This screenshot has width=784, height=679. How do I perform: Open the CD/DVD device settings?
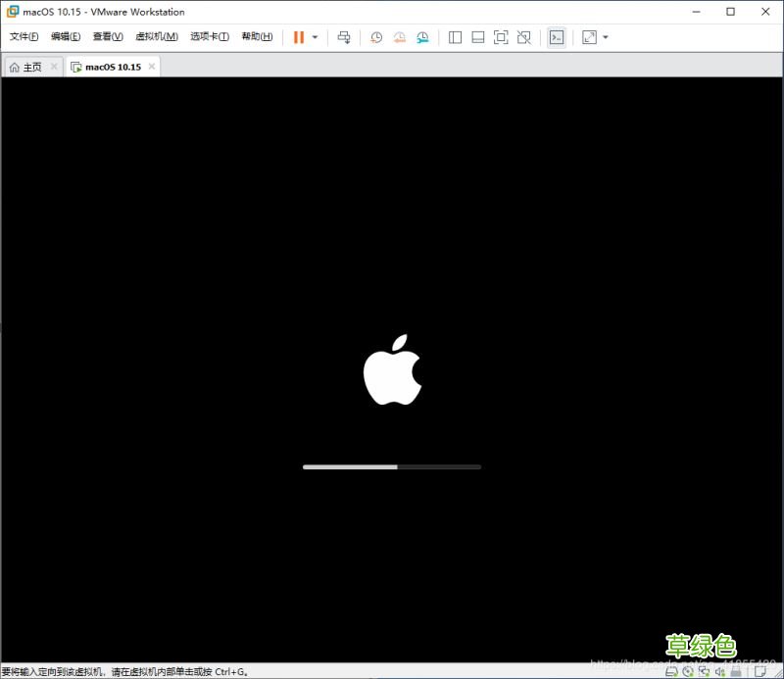(686, 672)
